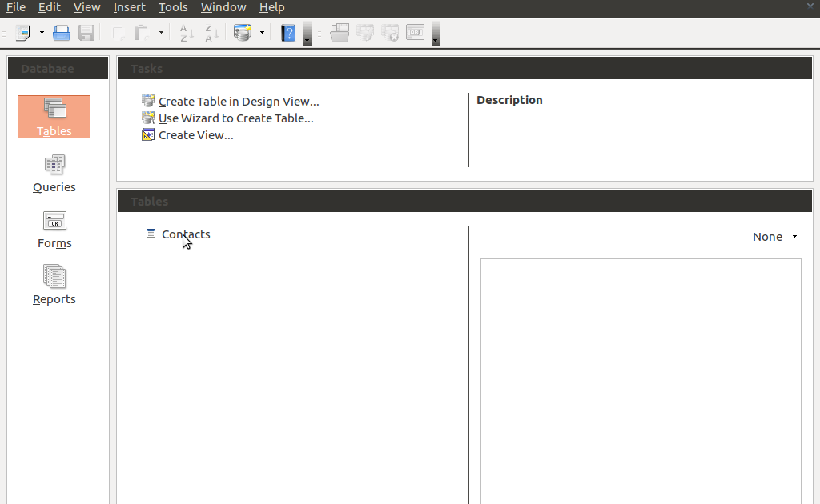The image size is (820, 504).
Task: Click the Sort Ascending toolbar icon
Action: click(x=185, y=33)
